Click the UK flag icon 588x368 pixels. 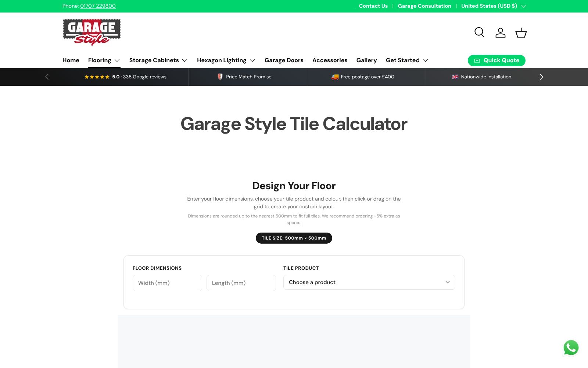point(455,77)
